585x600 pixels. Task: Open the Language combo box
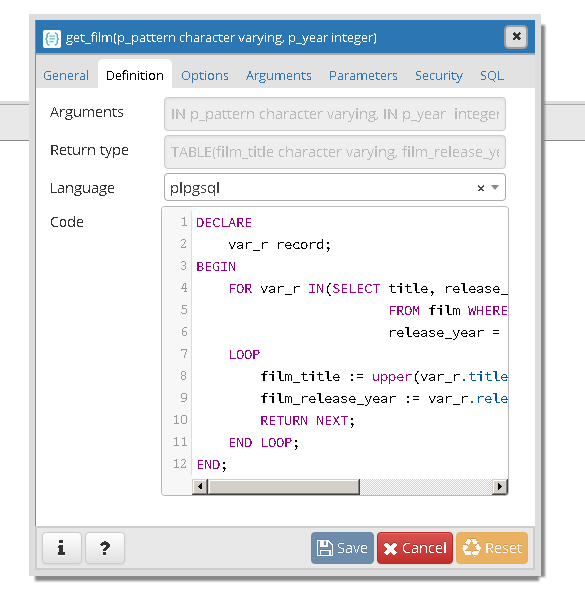point(335,187)
